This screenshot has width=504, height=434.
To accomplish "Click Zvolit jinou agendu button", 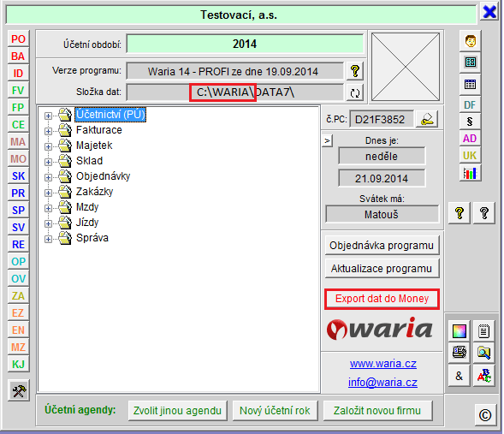I will tap(177, 411).
